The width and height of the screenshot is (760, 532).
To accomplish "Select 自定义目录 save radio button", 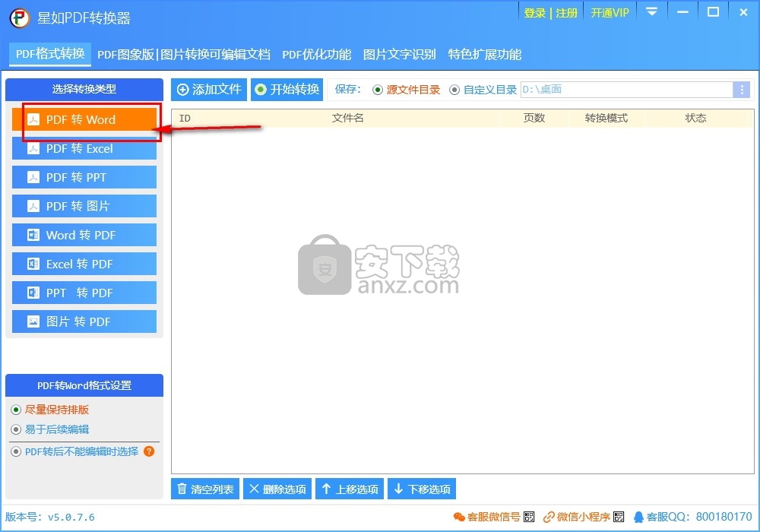I will (x=454, y=90).
